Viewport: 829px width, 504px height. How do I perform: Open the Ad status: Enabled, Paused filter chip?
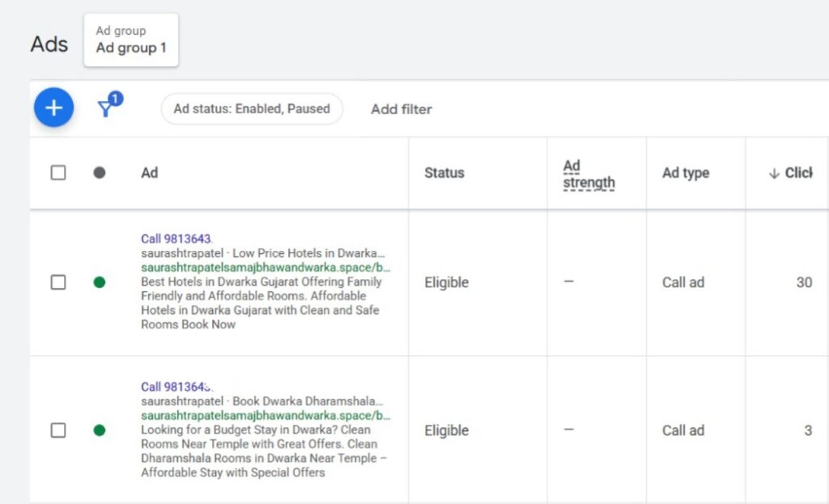coord(251,108)
